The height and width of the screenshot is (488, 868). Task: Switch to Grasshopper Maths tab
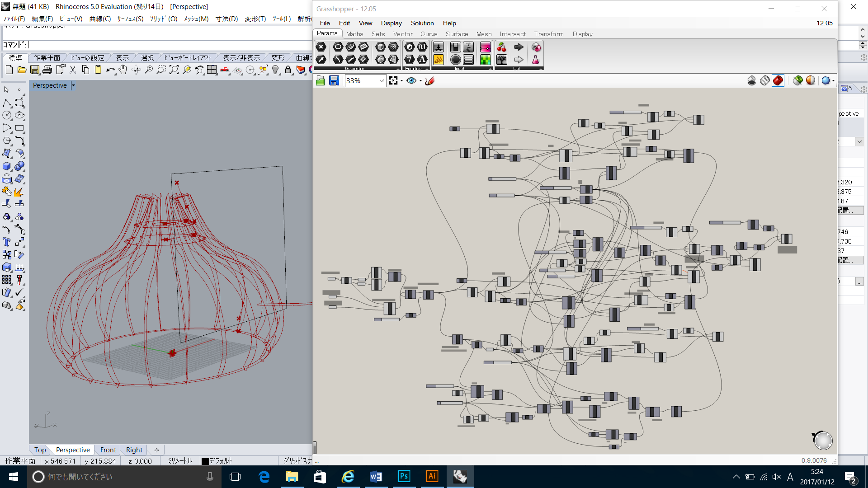(354, 34)
